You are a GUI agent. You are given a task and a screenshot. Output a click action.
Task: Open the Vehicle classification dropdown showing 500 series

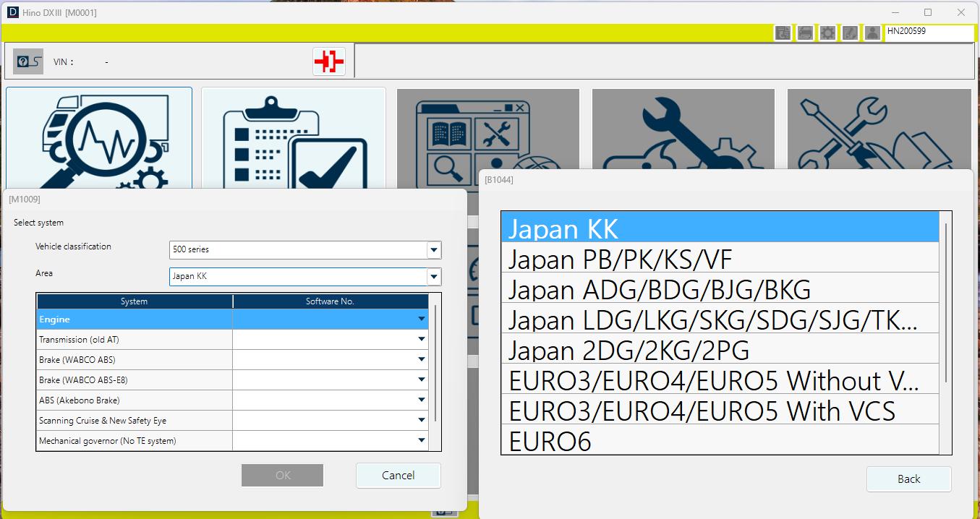[x=433, y=249]
